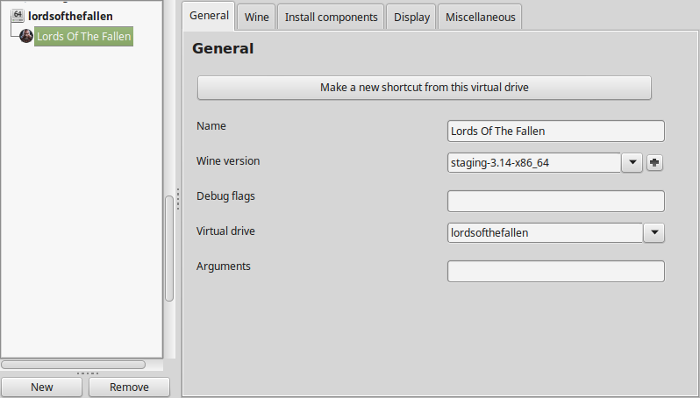
Task: Switch to the General tab
Action: (209, 16)
